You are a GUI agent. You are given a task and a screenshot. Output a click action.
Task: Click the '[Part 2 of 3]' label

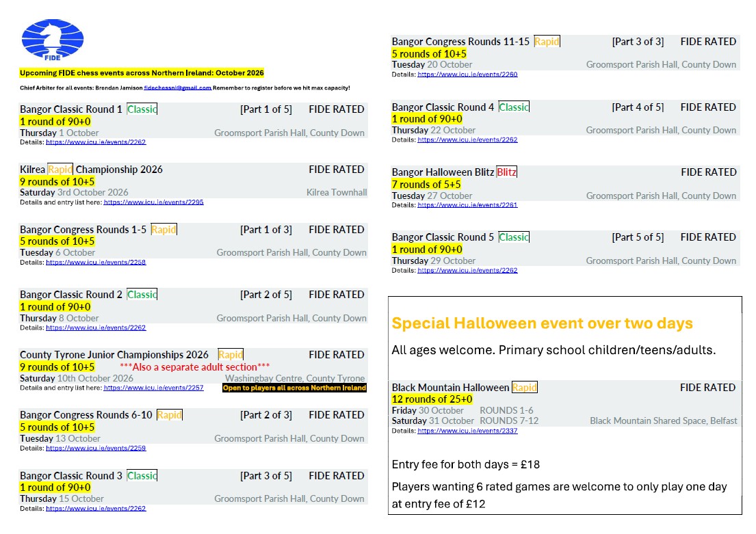pos(265,415)
